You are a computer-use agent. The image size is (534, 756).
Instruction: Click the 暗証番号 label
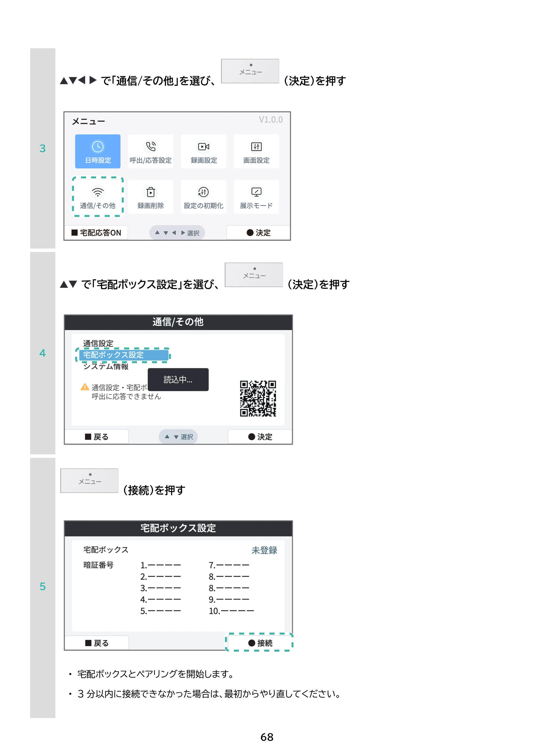pyautogui.click(x=98, y=565)
